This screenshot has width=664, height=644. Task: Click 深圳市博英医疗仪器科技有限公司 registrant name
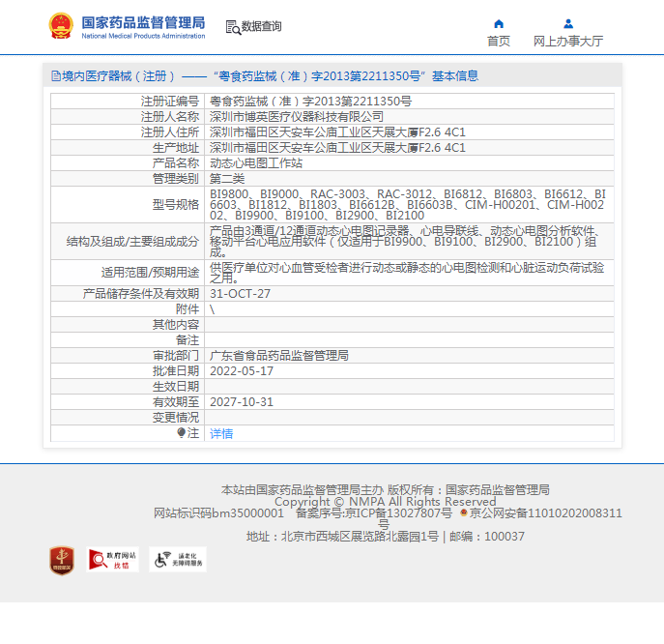297,116
